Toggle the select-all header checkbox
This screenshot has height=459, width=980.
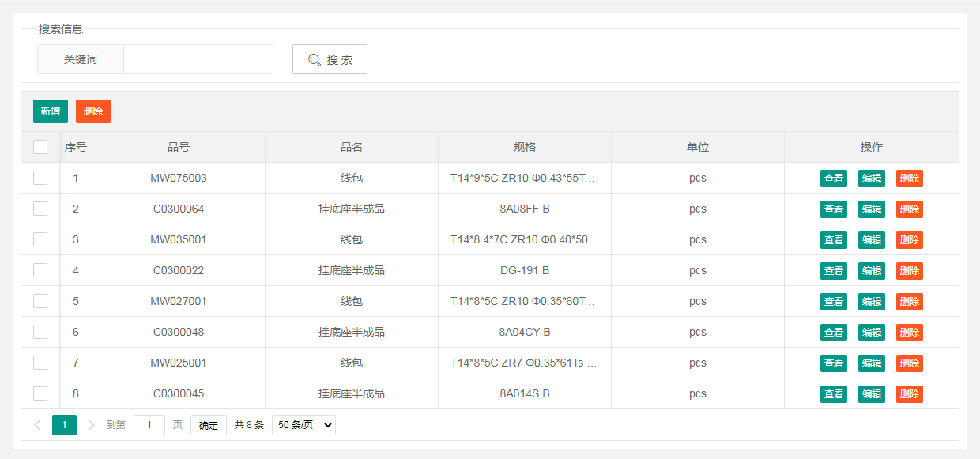40,147
